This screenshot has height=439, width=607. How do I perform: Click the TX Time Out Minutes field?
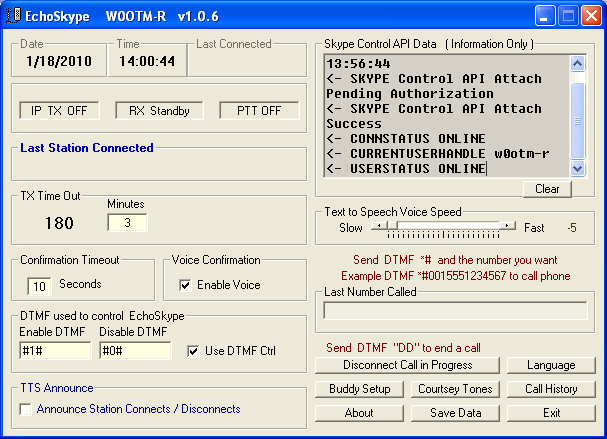pos(127,223)
